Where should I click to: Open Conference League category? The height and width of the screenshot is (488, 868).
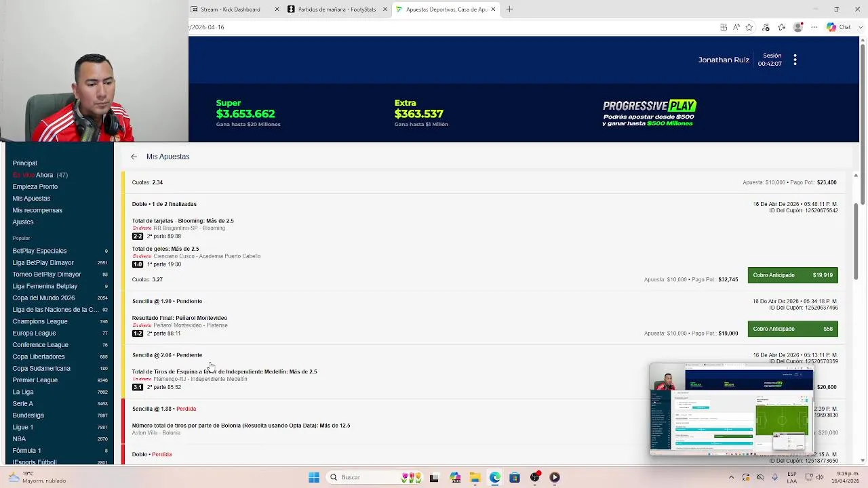point(60,345)
